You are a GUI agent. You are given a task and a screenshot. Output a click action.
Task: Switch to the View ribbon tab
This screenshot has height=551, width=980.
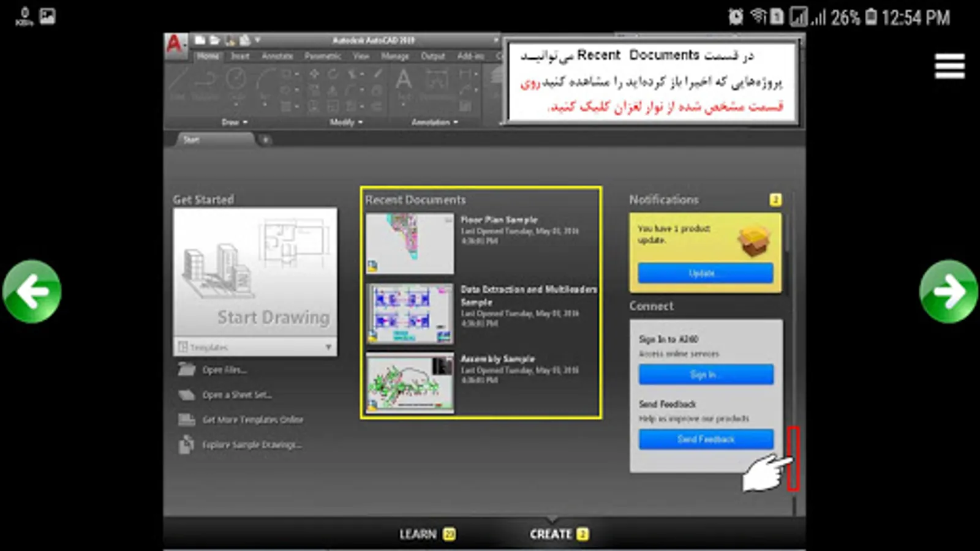point(361,56)
